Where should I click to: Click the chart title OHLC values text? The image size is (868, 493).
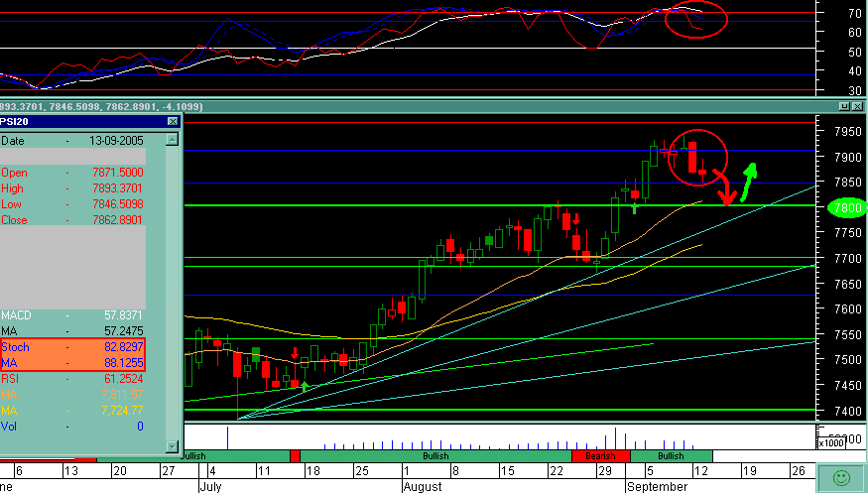[101, 106]
